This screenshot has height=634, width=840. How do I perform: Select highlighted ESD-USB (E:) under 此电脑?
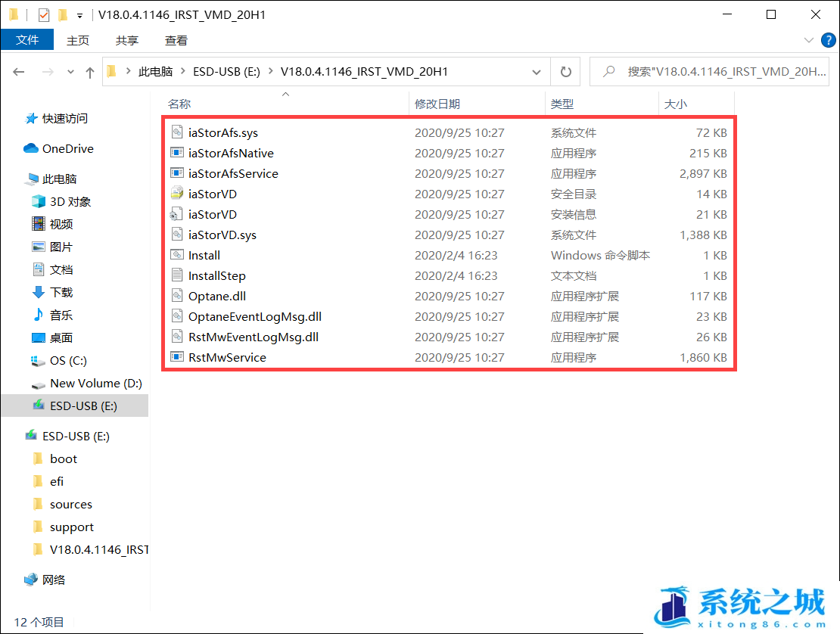pos(75,406)
